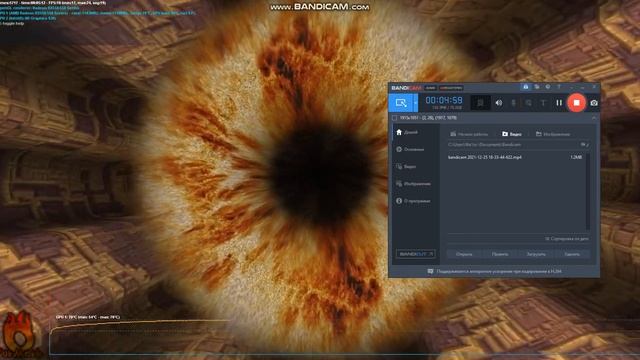Click the text overlay T icon
Screen dimensions: 640x360
[x=543, y=103]
